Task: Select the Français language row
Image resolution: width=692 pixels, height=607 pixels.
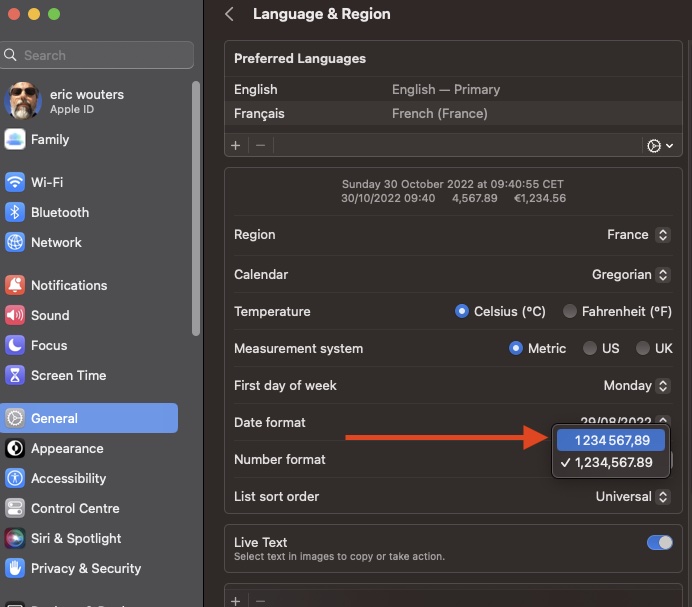Action: [x=453, y=113]
